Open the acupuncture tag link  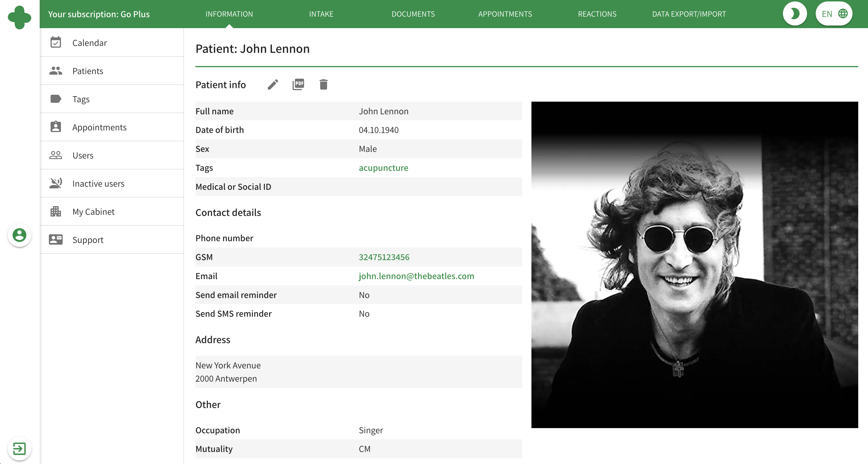(x=383, y=168)
